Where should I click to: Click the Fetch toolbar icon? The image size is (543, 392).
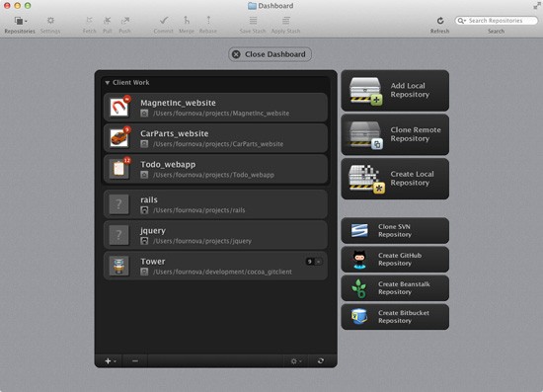pos(89,21)
